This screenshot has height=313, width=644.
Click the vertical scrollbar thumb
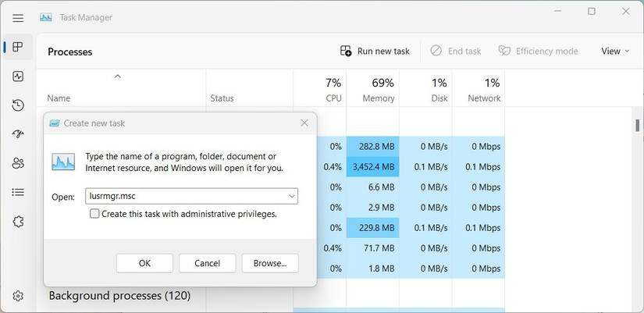638,125
